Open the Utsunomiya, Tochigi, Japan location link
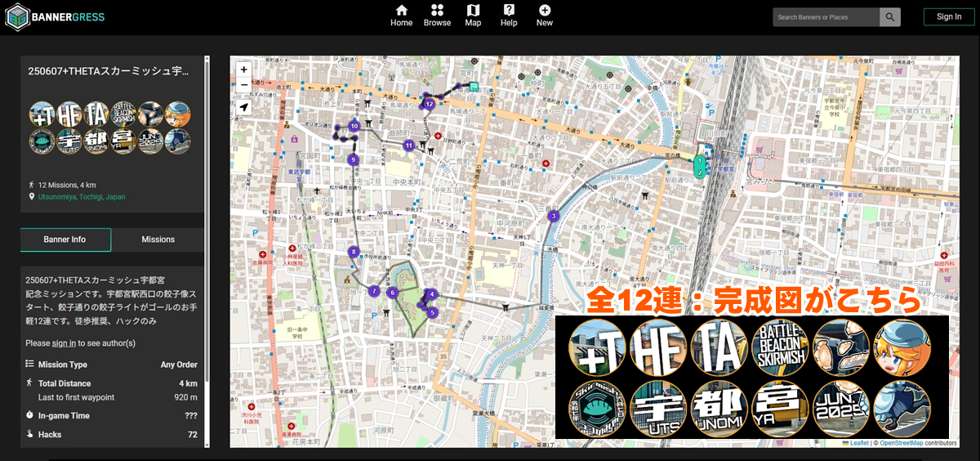The height and width of the screenshot is (461, 980). click(82, 197)
